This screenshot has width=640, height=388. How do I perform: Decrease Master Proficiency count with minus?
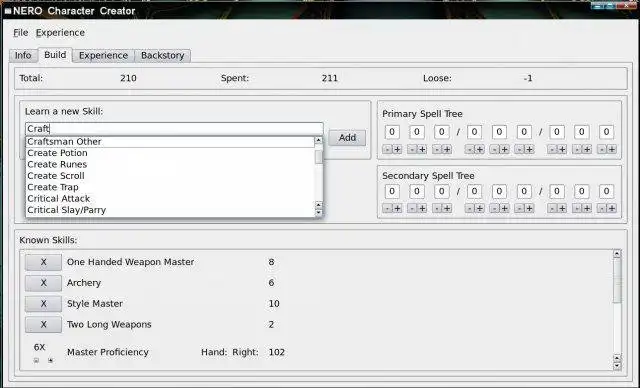pos(36,360)
